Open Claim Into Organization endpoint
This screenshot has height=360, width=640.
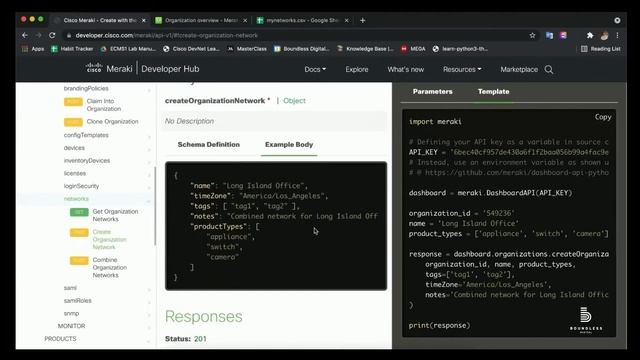click(104, 105)
